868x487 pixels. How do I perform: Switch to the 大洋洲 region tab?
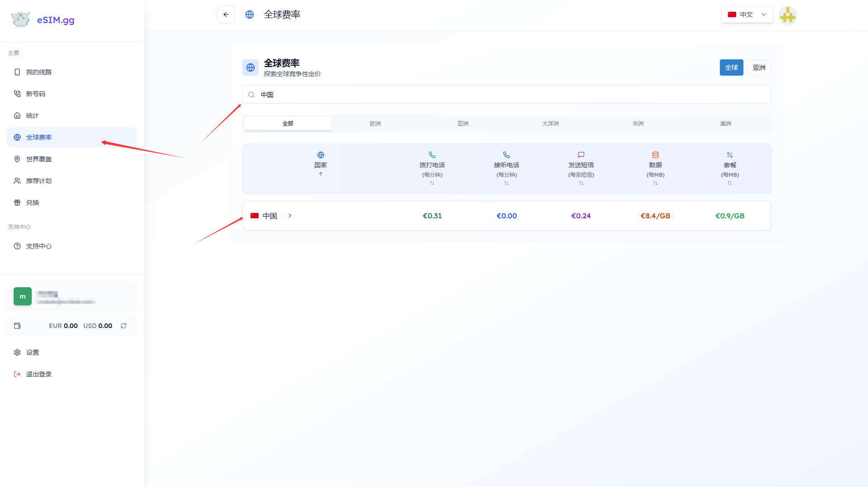[x=550, y=124]
